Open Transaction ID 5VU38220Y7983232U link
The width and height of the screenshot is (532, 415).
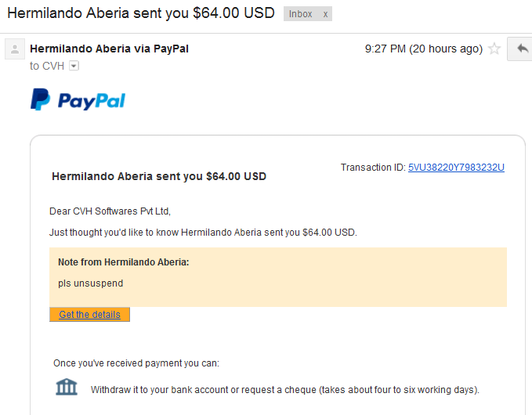click(456, 168)
